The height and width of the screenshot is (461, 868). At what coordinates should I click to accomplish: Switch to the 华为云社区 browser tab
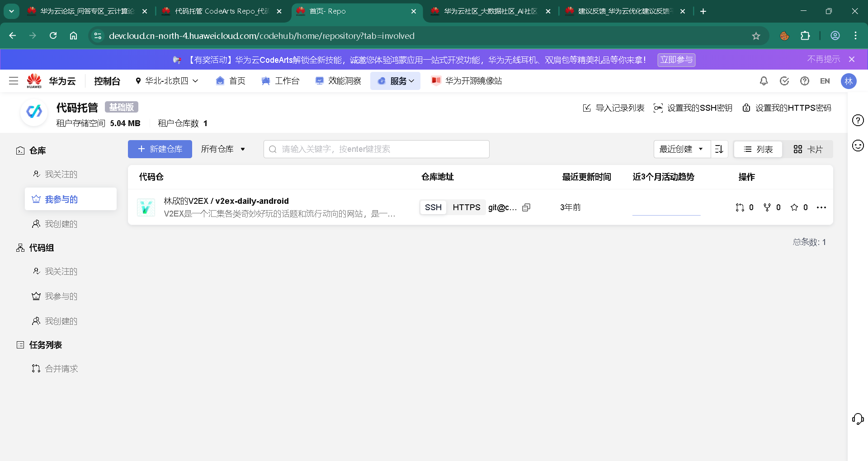click(491, 11)
